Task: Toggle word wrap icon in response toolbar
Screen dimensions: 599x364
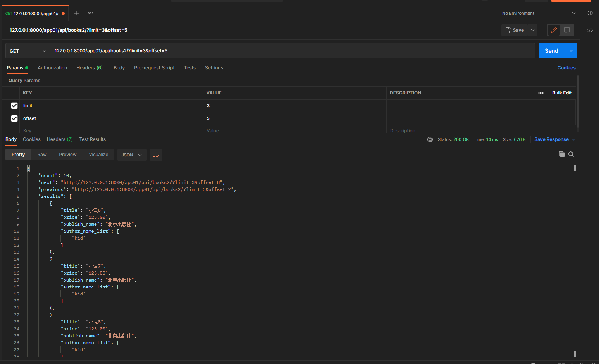Action: point(156,155)
